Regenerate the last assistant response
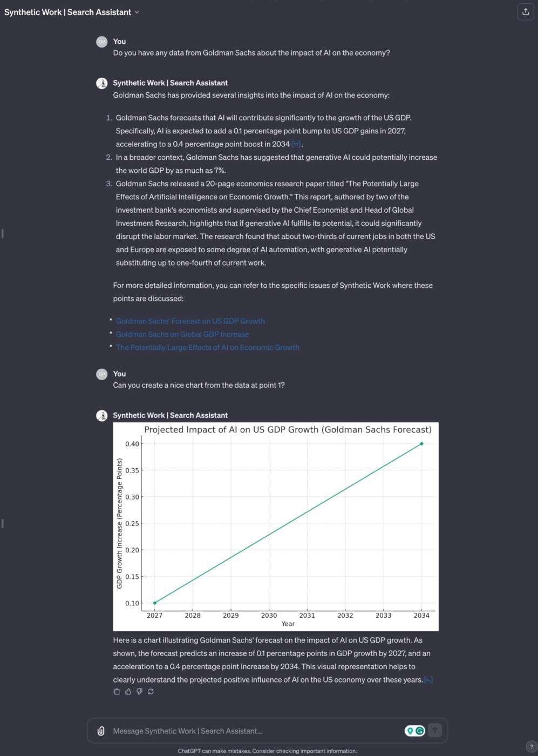 (151, 692)
